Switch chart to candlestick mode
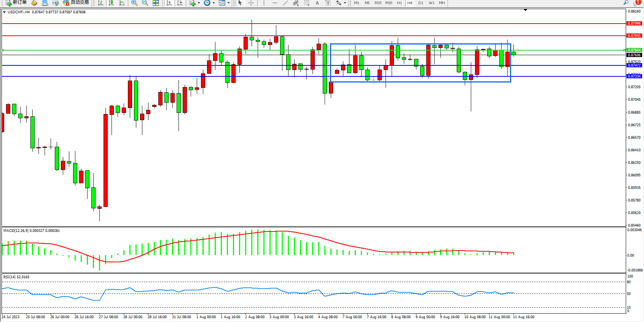644x322 pixels. [x=111, y=3]
